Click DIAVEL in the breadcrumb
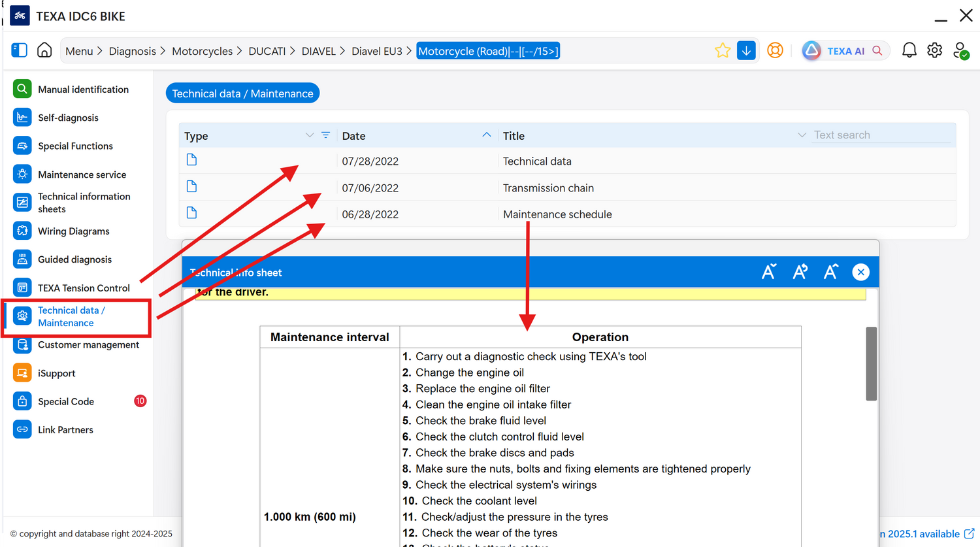This screenshot has height=547, width=980. [318, 51]
